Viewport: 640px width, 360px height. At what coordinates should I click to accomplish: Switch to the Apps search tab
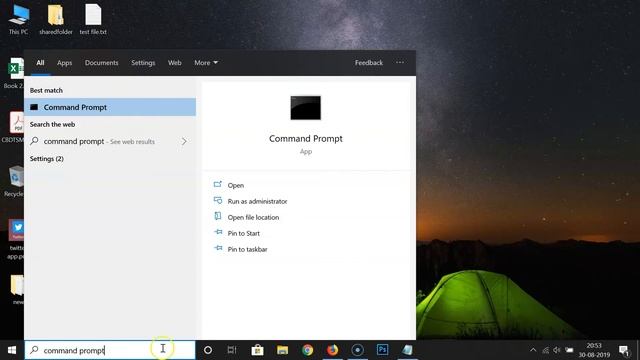[64, 62]
